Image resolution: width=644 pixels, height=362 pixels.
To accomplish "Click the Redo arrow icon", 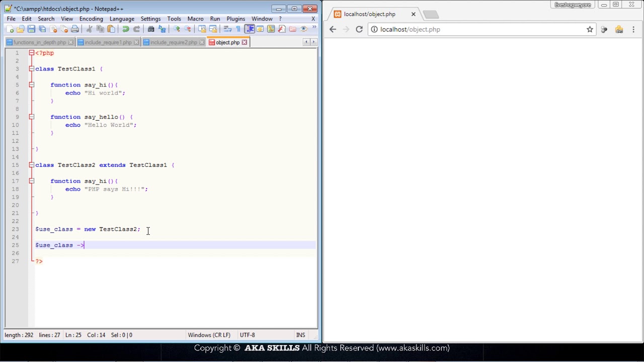I will click(136, 29).
